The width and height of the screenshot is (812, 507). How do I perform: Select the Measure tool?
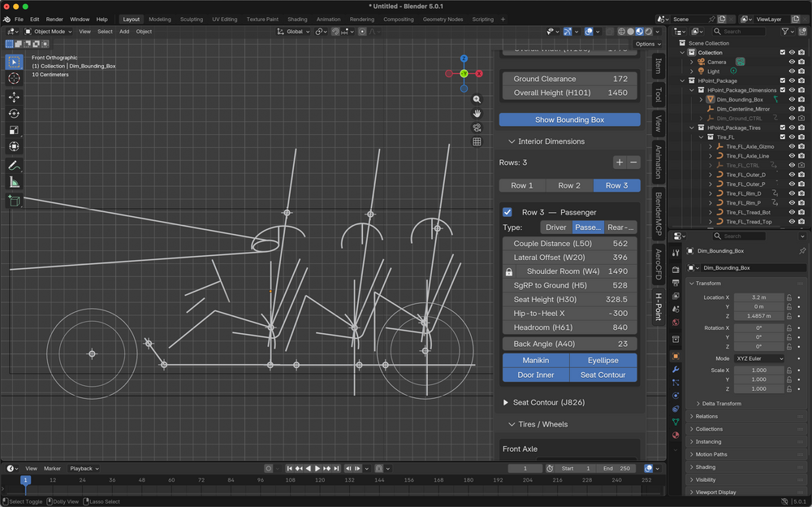click(x=14, y=183)
